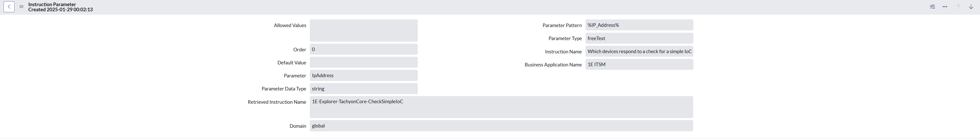The height and width of the screenshot is (139, 980).
Task: Click the Domain field showing global
Action: (501, 126)
